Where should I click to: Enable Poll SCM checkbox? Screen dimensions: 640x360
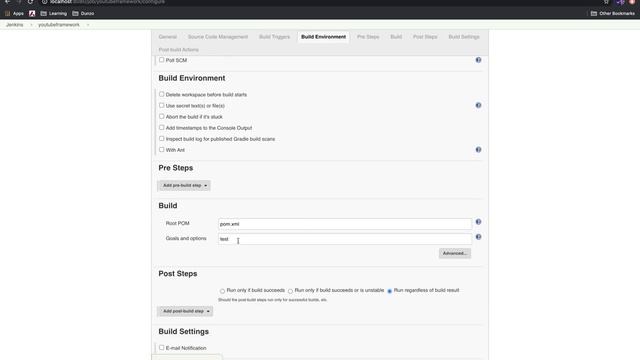[x=162, y=60]
